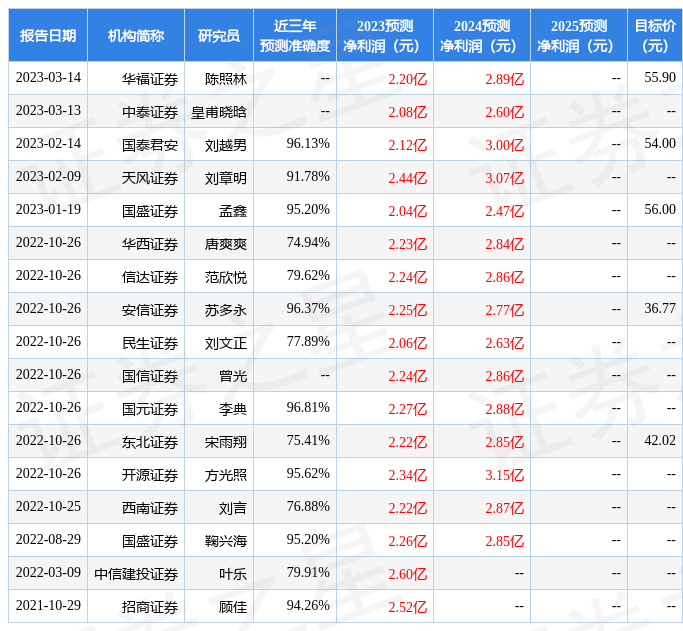
Task: Select the date 2022-10-25
Action: [x=48, y=506]
